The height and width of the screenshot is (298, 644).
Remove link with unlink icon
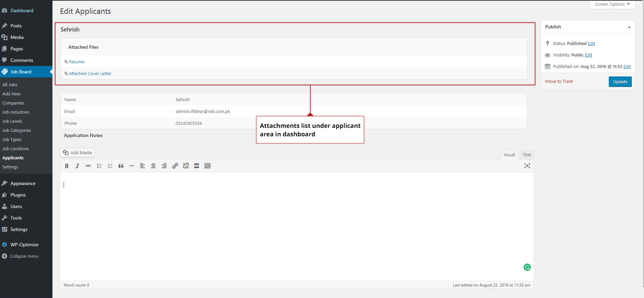click(x=186, y=166)
